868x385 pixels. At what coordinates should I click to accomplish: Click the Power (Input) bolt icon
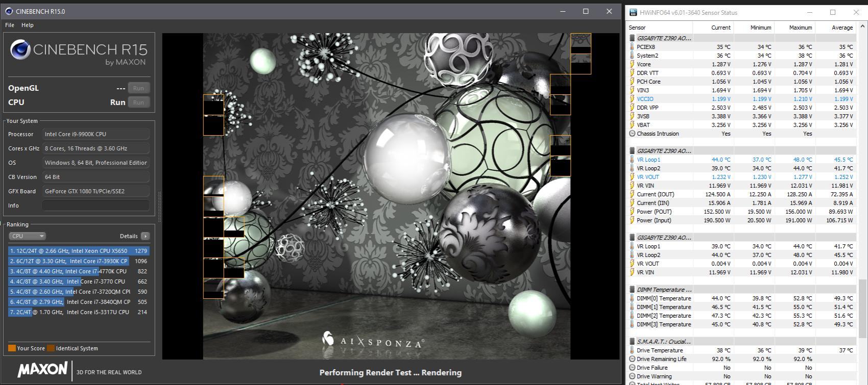pos(632,220)
